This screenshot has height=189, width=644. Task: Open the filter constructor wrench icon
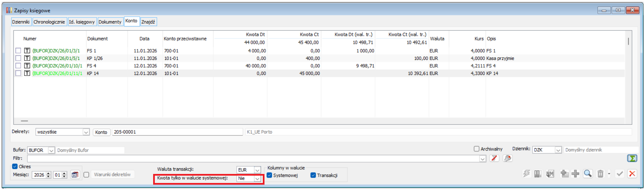click(x=508, y=158)
